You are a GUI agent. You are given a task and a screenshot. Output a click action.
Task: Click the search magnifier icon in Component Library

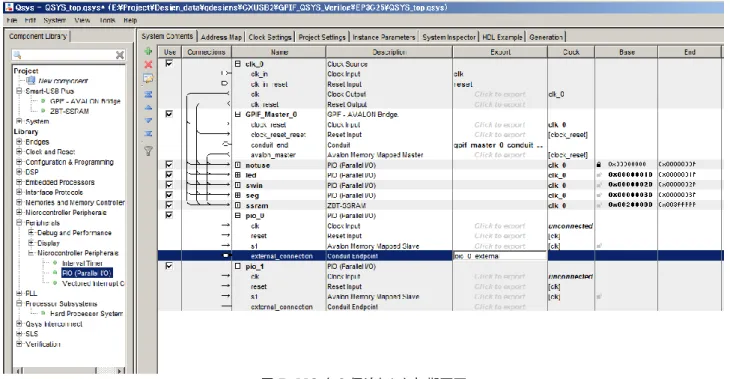(x=17, y=55)
